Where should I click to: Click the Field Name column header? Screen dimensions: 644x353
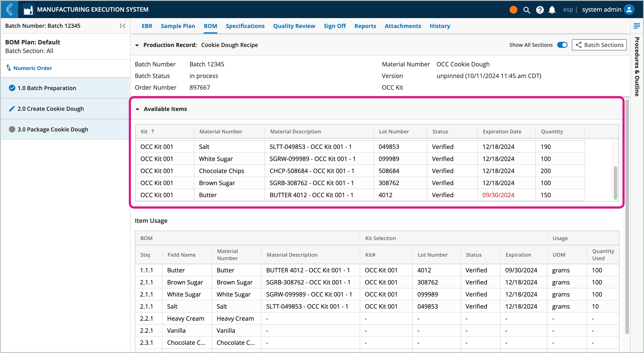click(181, 255)
